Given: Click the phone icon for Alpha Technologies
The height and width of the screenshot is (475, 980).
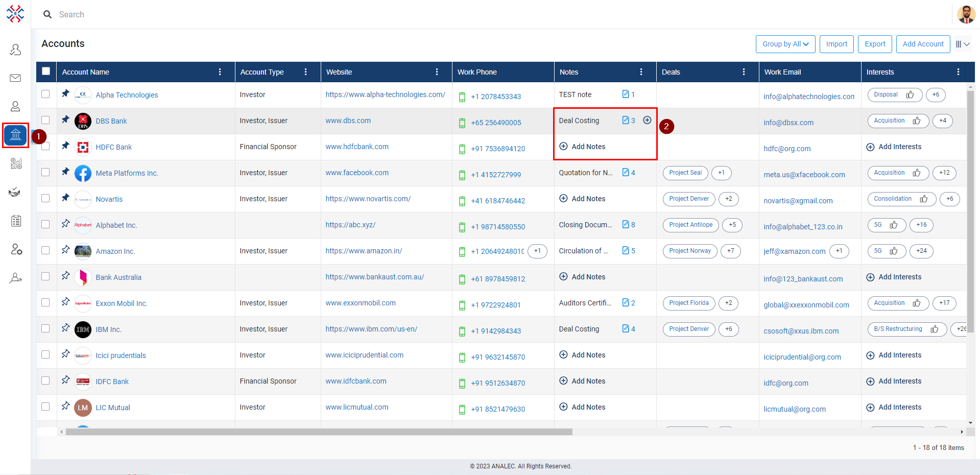Looking at the screenshot, I should (462, 97).
